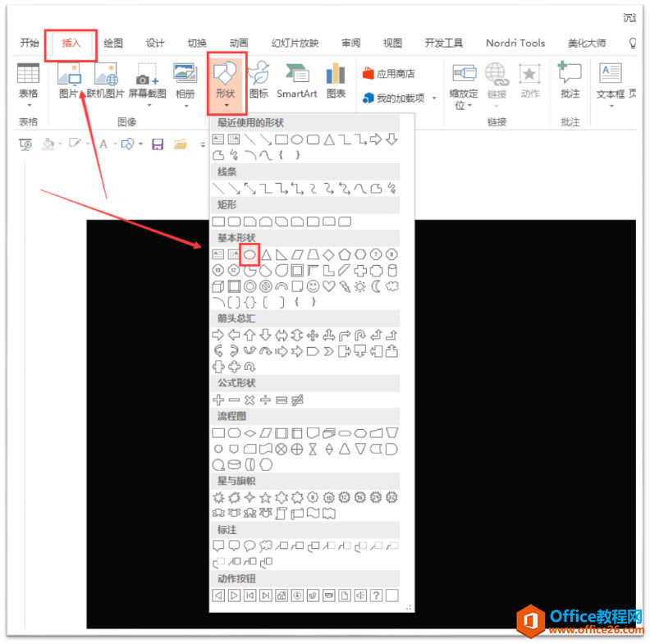
Task: Select the Home action button
Action: coord(282,596)
